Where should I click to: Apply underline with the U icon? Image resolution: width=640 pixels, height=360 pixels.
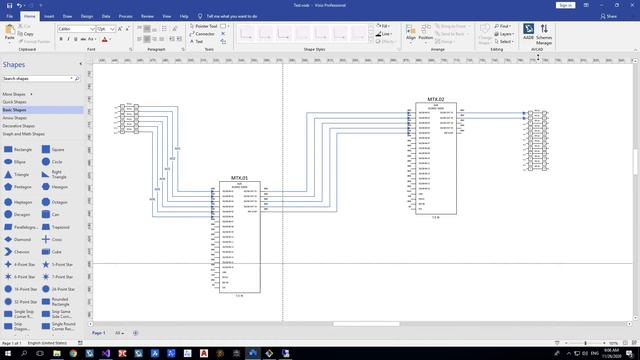76,39
